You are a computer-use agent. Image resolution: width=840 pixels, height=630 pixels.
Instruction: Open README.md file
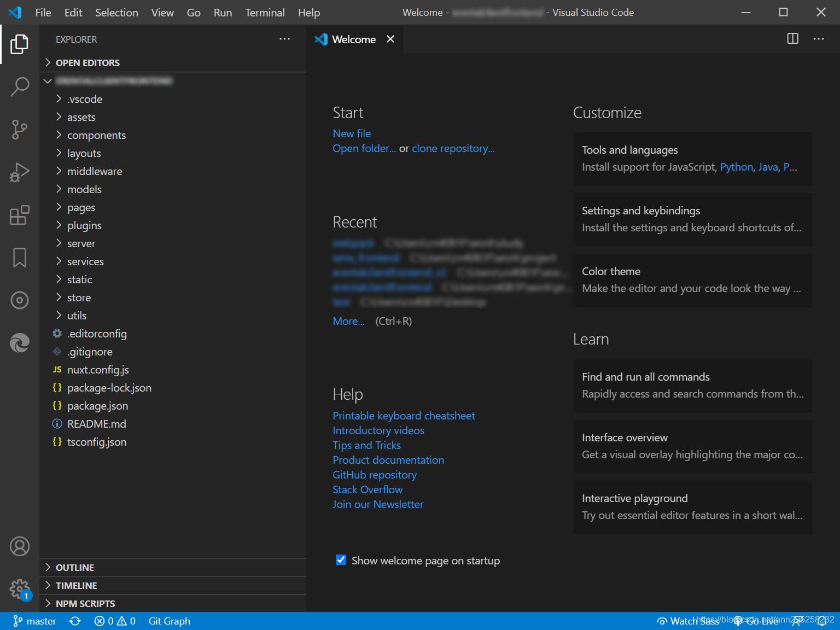[173, 424]
